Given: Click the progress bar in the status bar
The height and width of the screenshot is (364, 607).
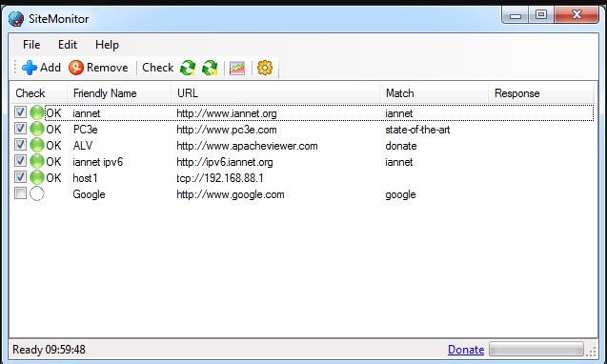Looking at the screenshot, I should coord(536,349).
